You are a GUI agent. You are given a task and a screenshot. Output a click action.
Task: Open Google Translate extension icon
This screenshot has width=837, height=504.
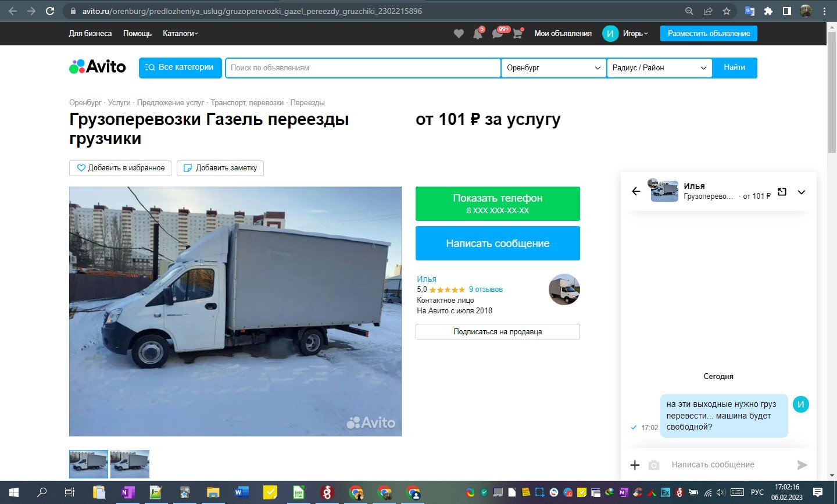(750, 11)
